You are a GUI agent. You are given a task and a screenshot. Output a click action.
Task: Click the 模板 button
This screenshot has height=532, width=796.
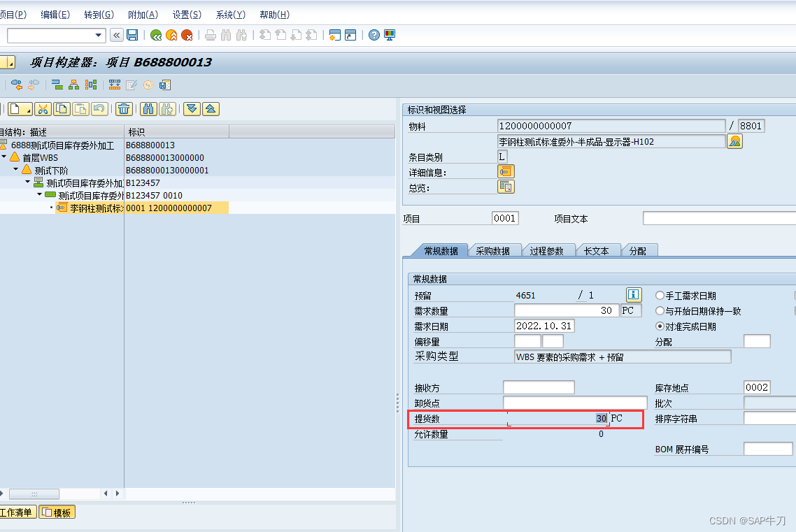57,512
